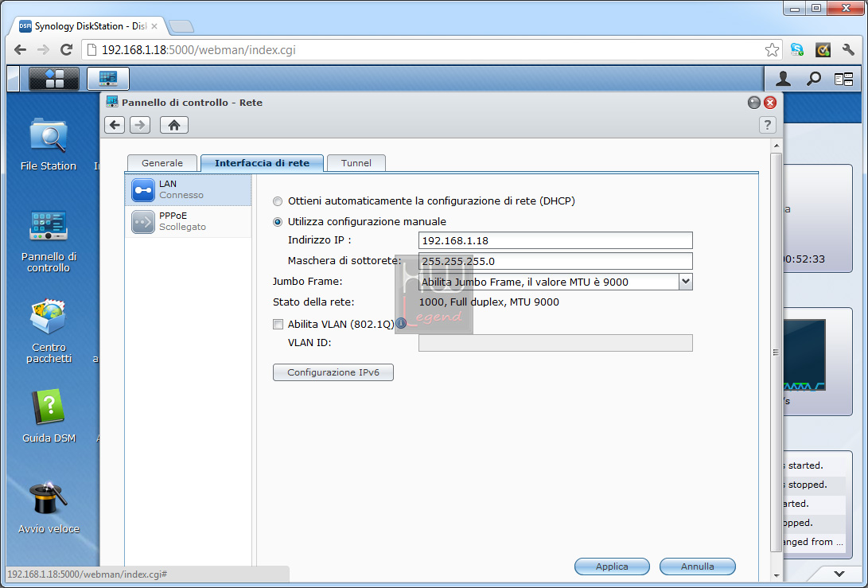Select the LAN Connesso interface
This screenshot has width=868, height=588.
(189, 190)
